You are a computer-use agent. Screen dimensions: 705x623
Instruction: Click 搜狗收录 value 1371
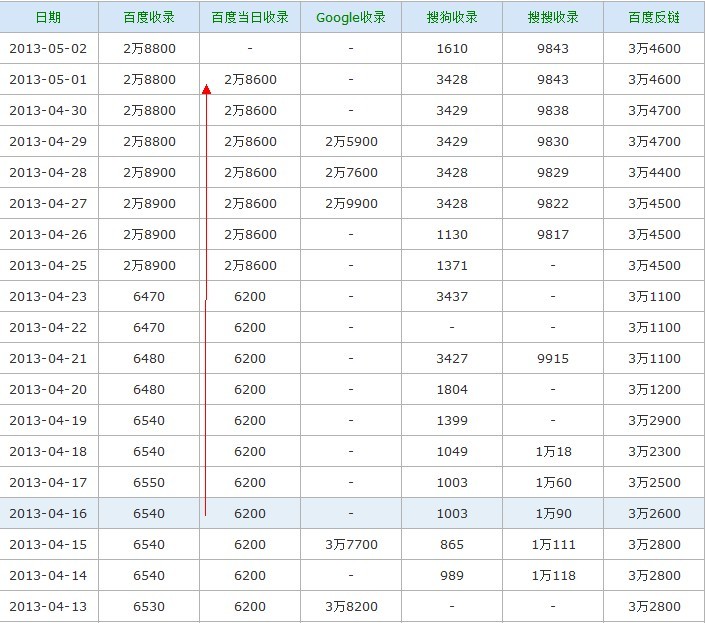452,265
